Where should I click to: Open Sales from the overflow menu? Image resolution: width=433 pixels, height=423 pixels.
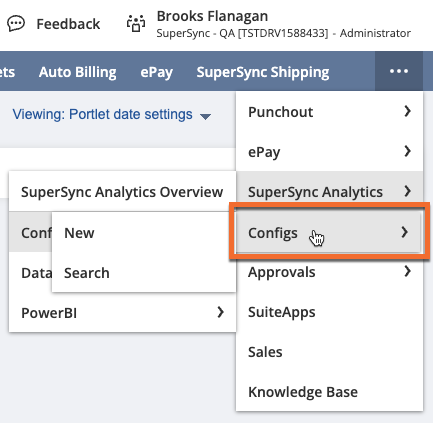(x=329, y=352)
